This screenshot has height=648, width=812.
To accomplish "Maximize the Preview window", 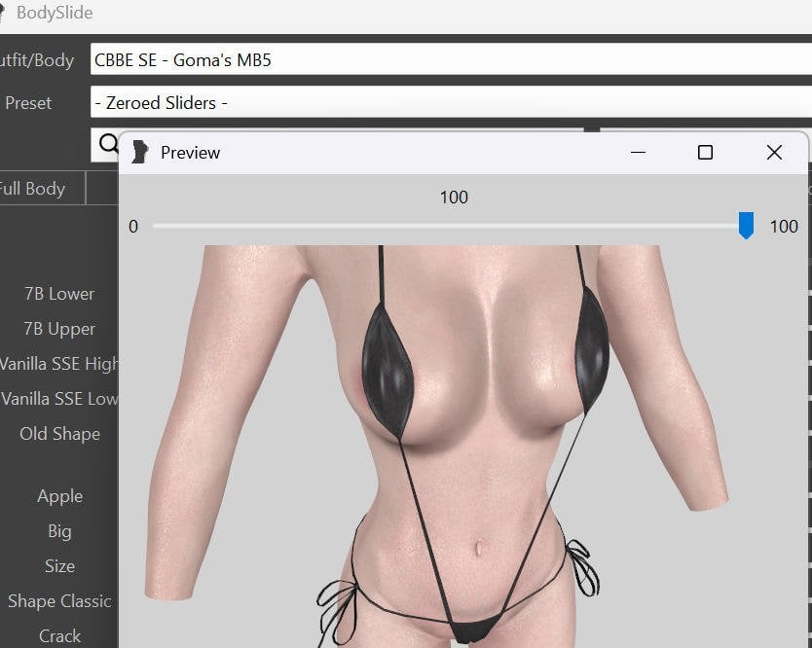I will point(705,152).
